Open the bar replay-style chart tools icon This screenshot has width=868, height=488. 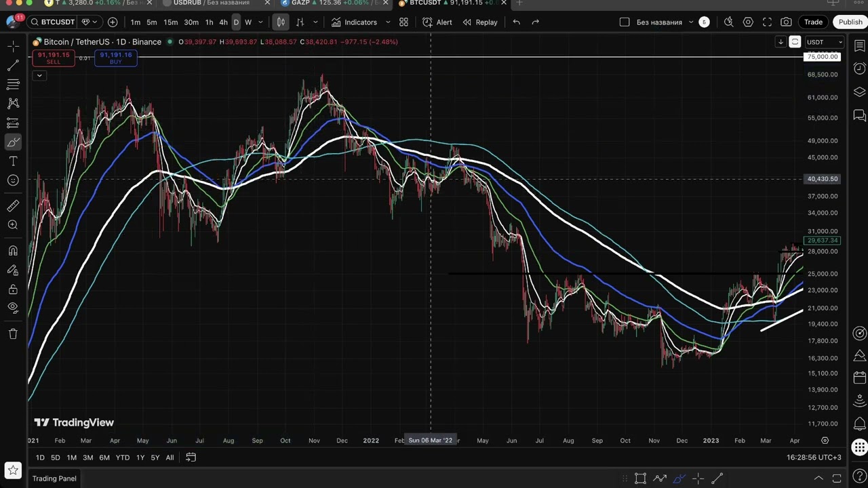pos(300,22)
